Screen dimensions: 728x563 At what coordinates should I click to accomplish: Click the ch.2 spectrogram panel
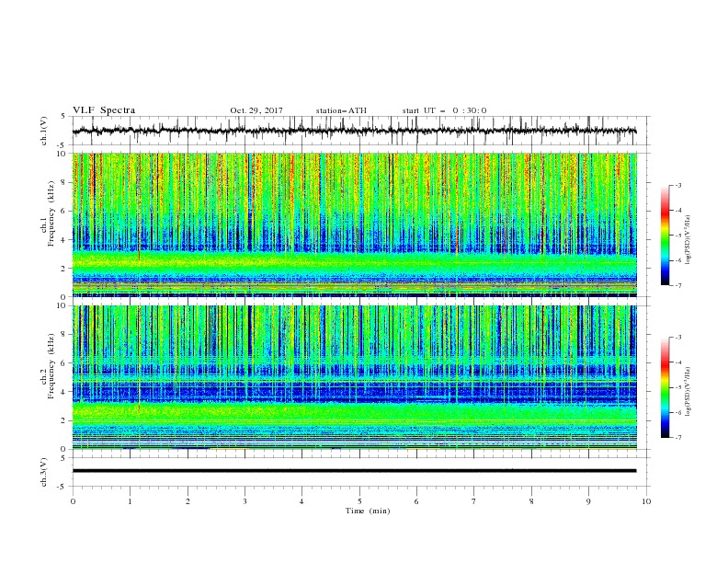354,377
